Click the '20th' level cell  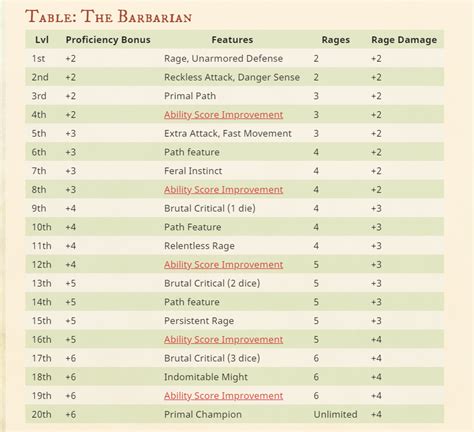point(42,414)
